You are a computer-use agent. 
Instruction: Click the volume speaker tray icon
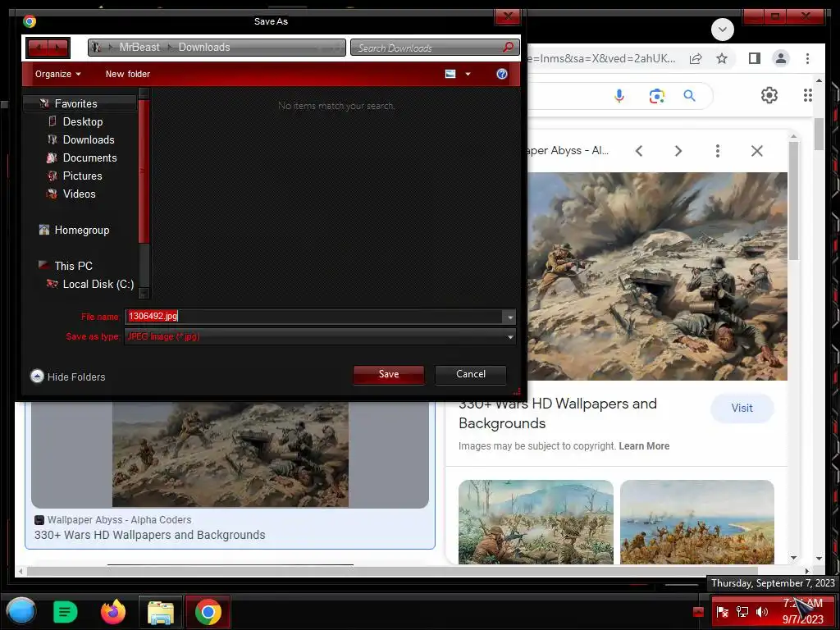(x=762, y=612)
